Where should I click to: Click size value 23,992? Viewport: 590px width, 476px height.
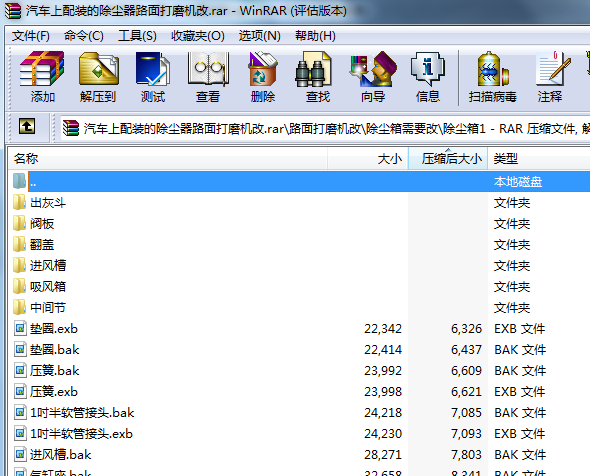point(383,371)
